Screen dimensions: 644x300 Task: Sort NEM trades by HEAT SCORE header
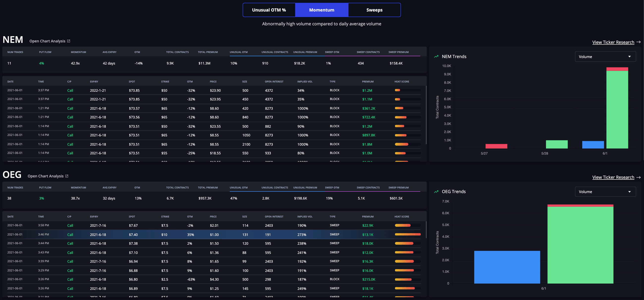point(402,82)
